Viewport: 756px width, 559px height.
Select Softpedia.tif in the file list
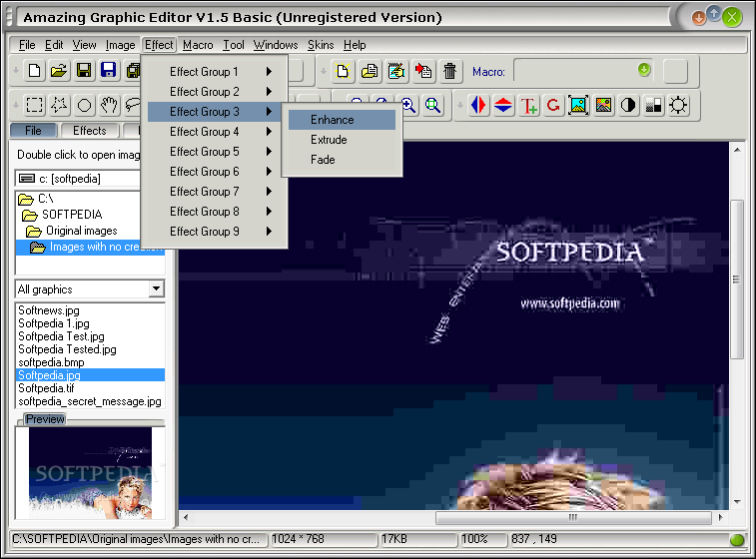click(x=46, y=388)
